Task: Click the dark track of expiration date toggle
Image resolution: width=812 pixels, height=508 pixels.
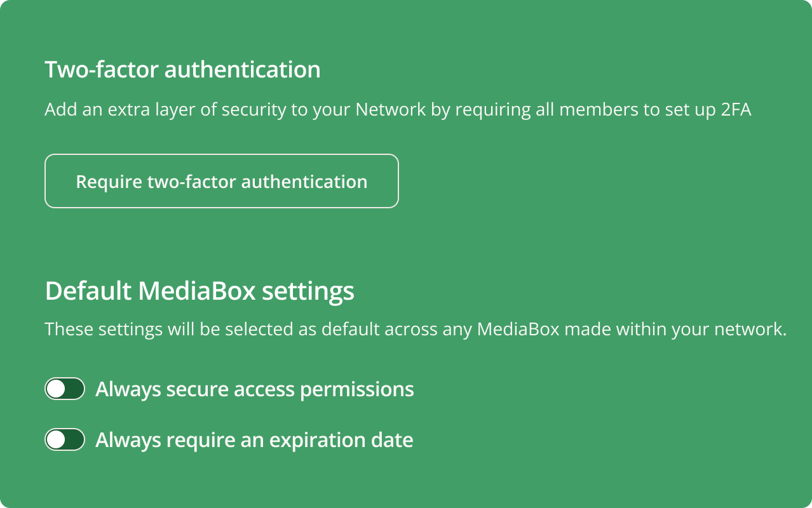Action: [75, 439]
